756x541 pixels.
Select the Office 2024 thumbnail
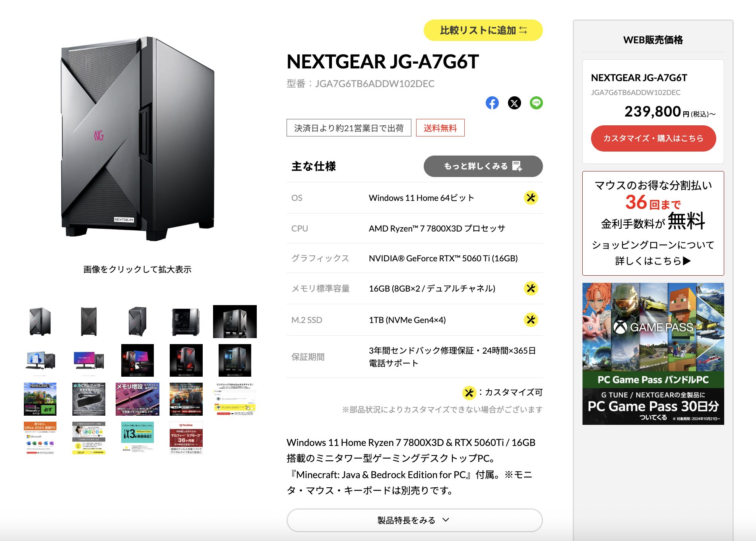point(40,438)
